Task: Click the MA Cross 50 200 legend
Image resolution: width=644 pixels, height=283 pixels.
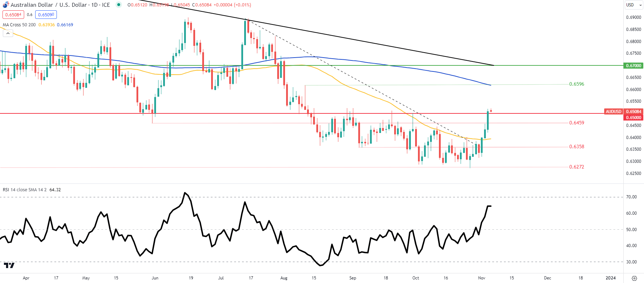Action: [x=19, y=25]
